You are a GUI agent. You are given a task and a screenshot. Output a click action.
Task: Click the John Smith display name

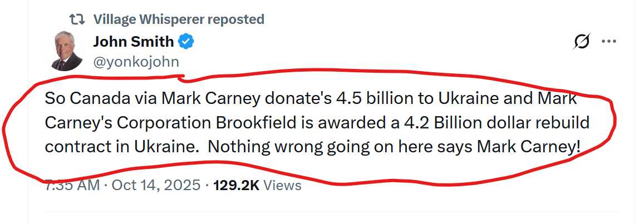tap(133, 42)
